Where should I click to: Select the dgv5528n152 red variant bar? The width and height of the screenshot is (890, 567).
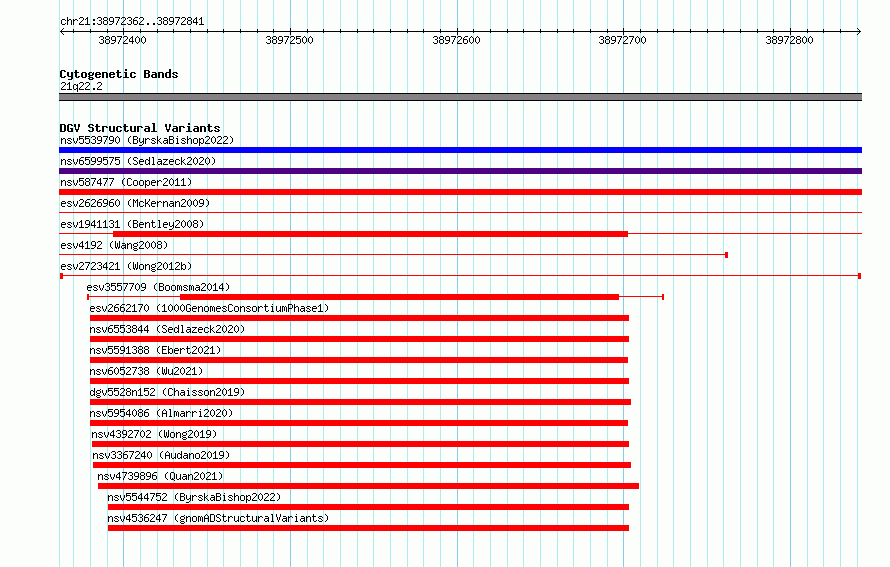pyautogui.click(x=360, y=402)
